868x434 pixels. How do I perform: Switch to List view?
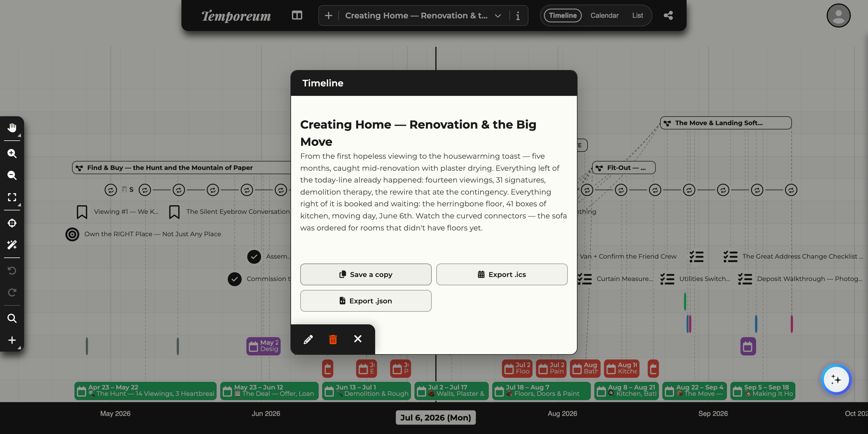click(638, 15)
